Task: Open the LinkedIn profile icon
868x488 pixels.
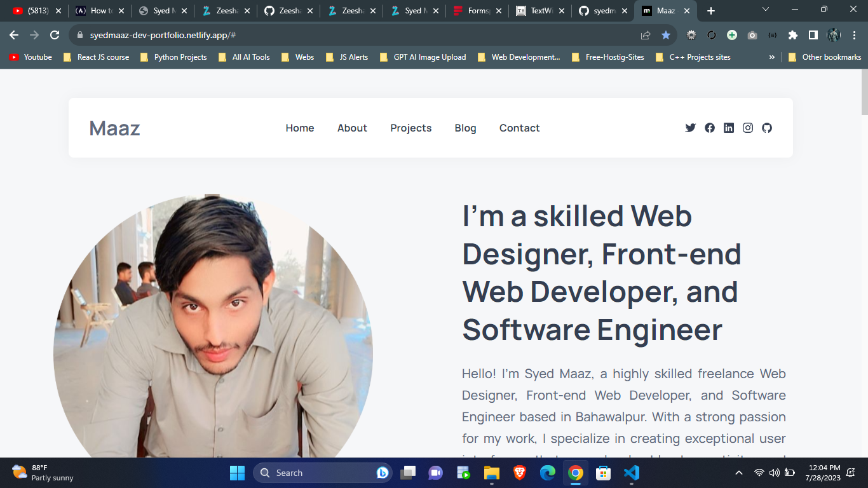Action: 729,128
